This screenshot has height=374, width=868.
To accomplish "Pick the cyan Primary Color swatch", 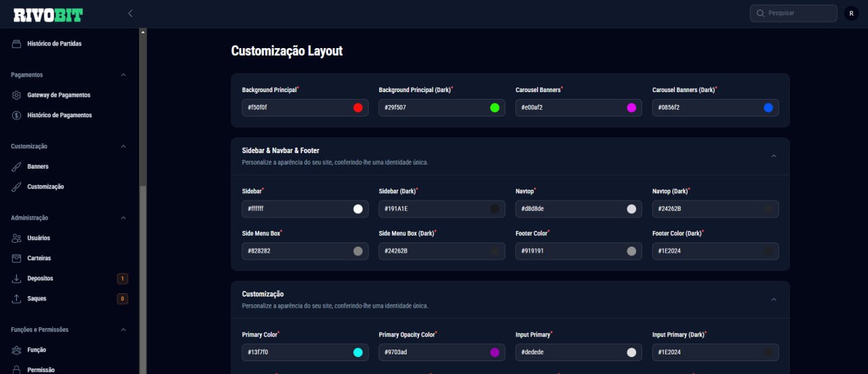I will click(x=358, y=352).
